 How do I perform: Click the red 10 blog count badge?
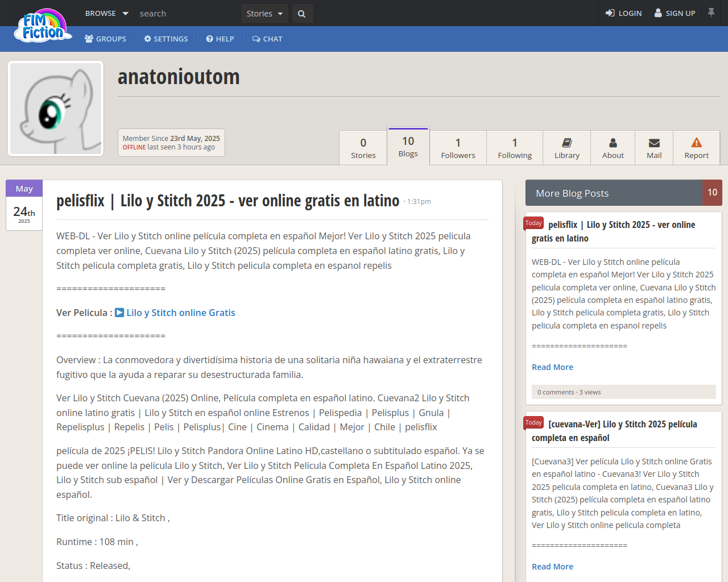713,193
